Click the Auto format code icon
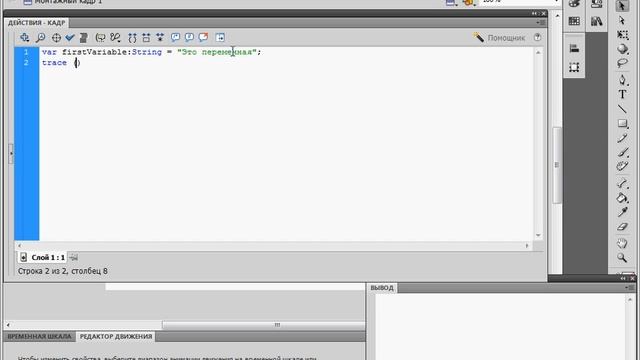The width and height of the screenshot is (640, 360). click(84, 38)
